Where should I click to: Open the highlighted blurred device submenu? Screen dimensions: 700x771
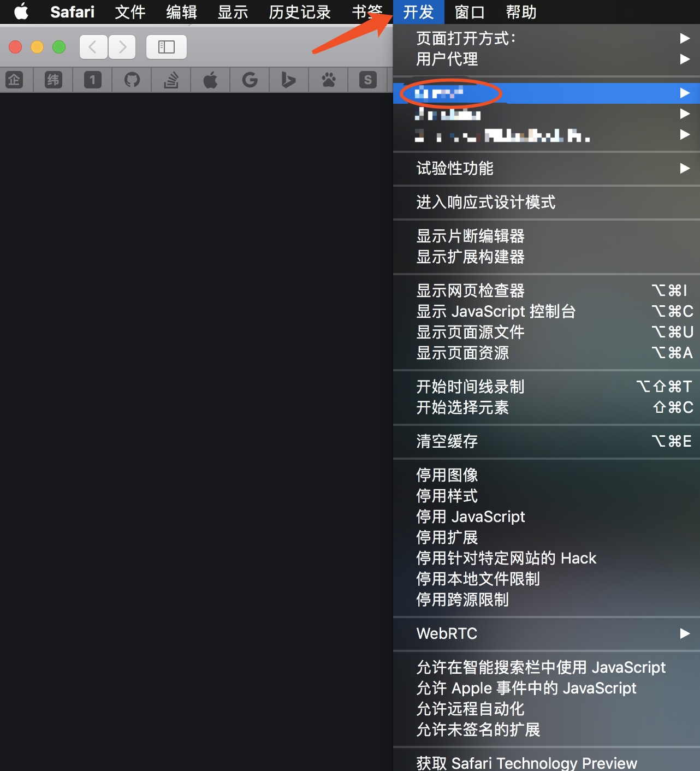pyautogui.click(x=547, y=93)
